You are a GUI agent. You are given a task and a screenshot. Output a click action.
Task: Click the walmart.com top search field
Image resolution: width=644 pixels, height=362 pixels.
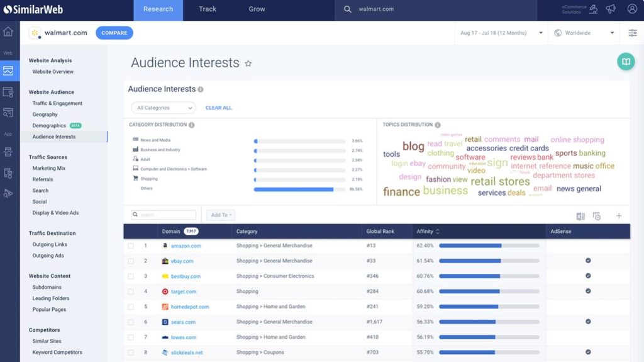tap(435, 9)
